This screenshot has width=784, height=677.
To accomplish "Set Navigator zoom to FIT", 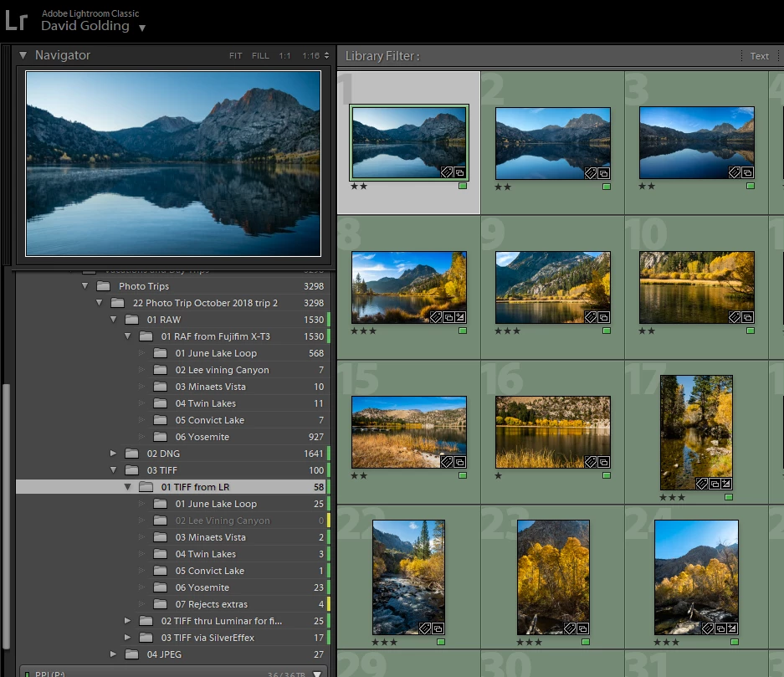I will 236,56.
